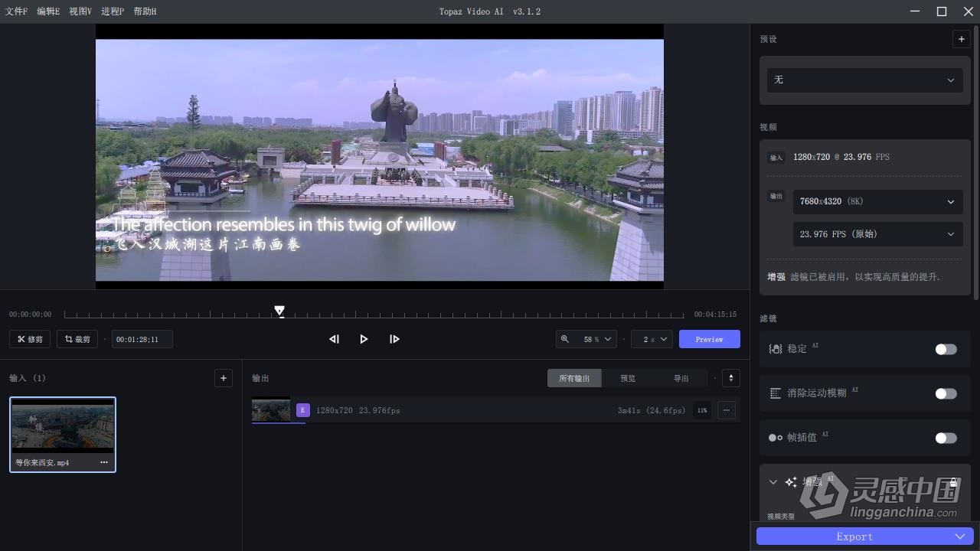The height and width of the screenshot is (551, 980).
Task: Step forward one frame
Action: pyautogui.click(x=394, y=339)
